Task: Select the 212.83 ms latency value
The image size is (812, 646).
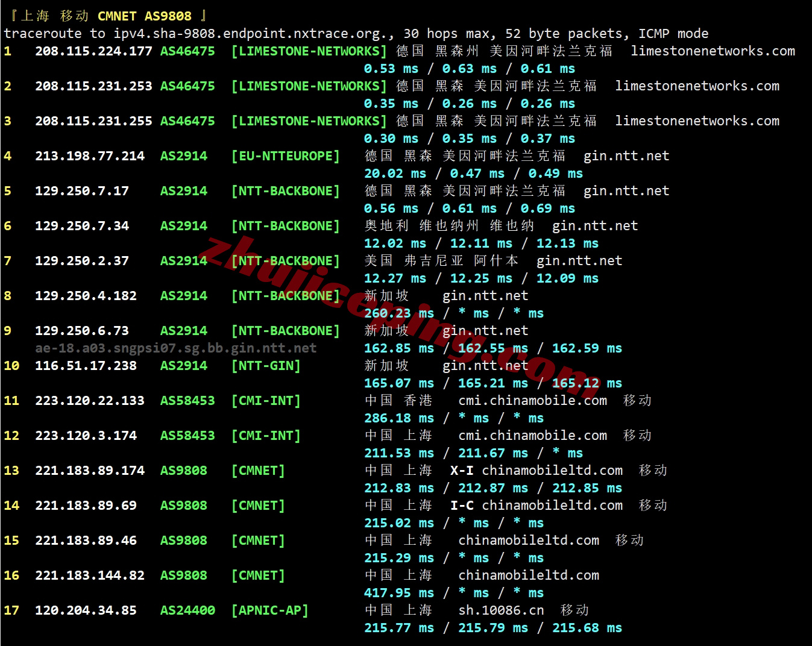Action: pyautogui.click(x=399, y=488)
